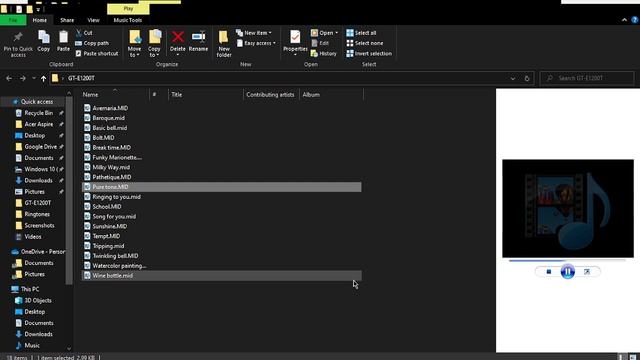Pause playback in preview pane

click(568, 271)
